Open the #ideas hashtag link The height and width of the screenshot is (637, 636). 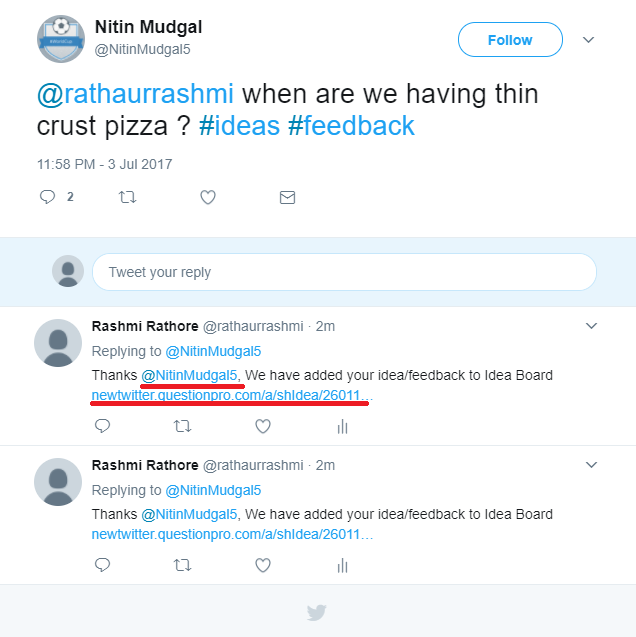tap(241, 126)
